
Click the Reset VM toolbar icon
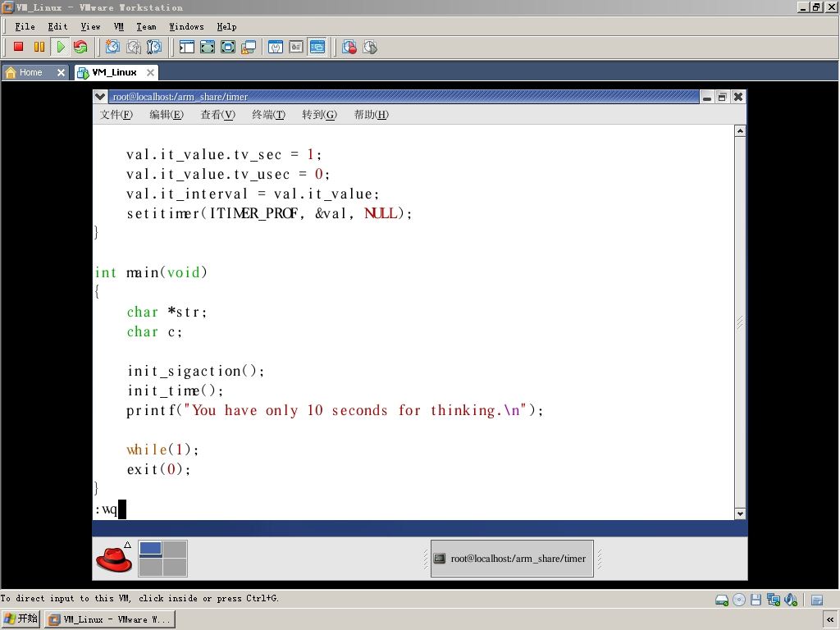pyautogui.click(x=81, y=47)
